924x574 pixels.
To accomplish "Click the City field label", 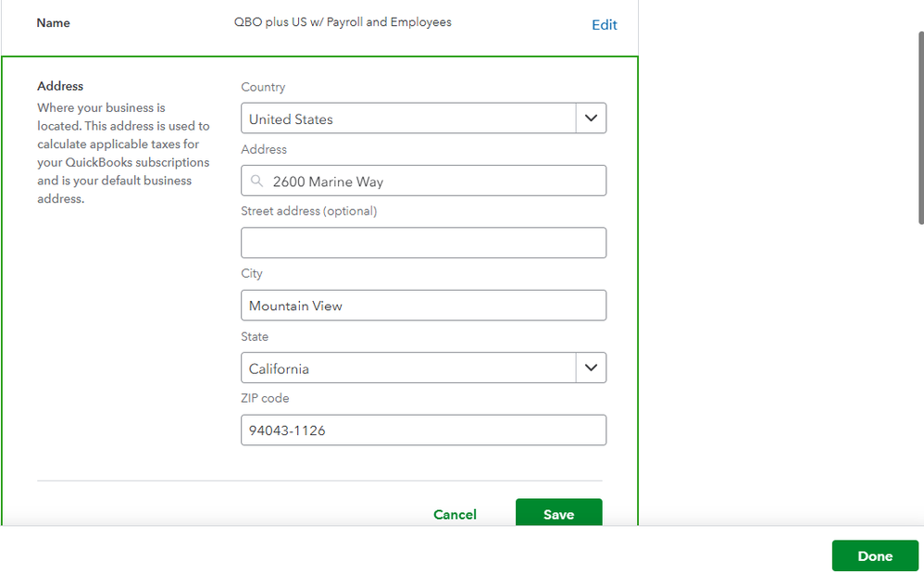I will coord(252,274).
